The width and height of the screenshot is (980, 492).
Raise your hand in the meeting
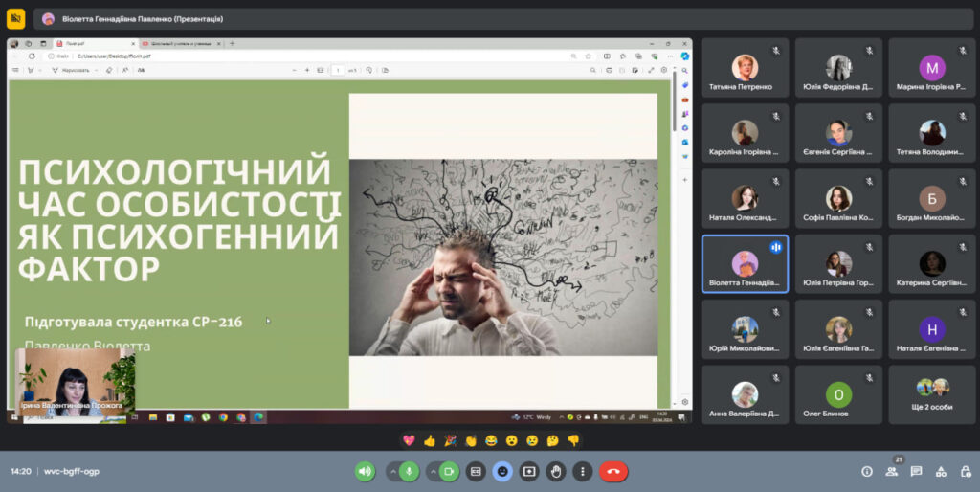pos(556,471)
